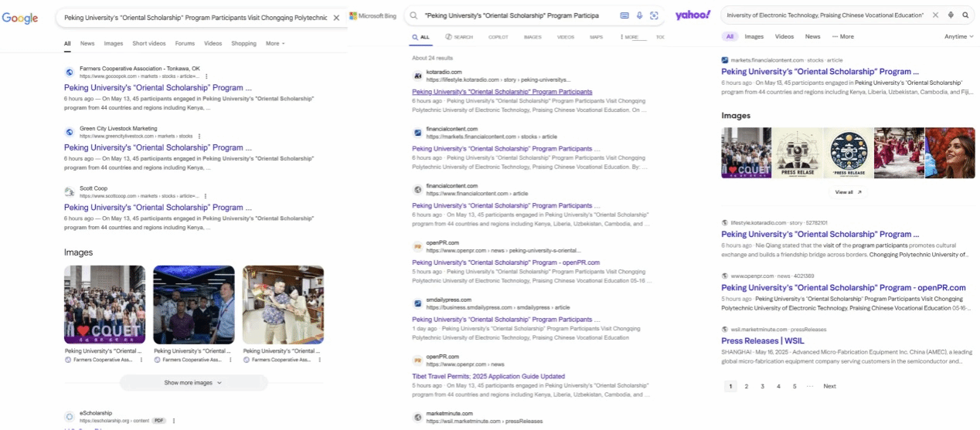Image resolution: width=980 pixels, height=430 pixels.
Task: Click the Google logo
Action: pos(20,18)
